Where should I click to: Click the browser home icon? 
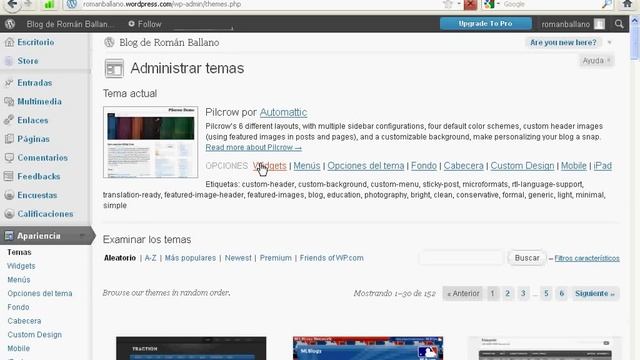(x=627, y=4)
